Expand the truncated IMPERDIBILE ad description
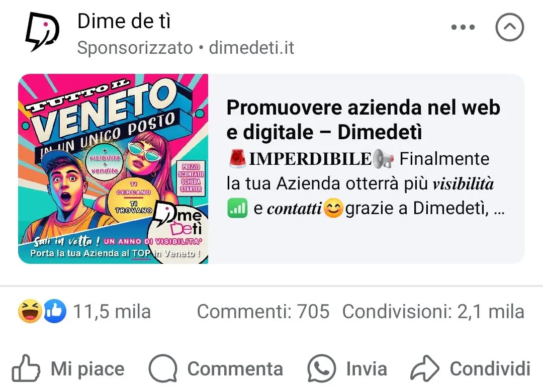 (x=366, y=183)
